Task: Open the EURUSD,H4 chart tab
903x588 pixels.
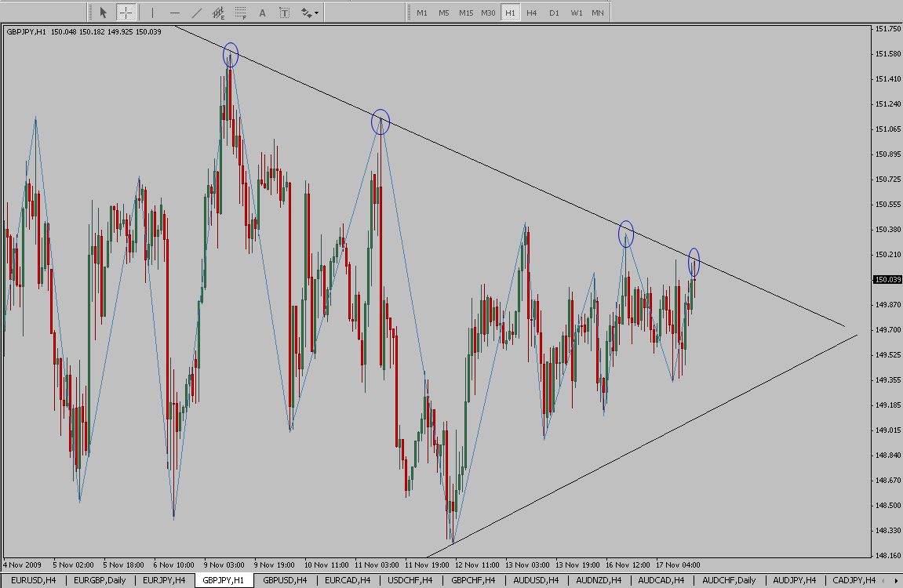Action: (x=32, y=580)
